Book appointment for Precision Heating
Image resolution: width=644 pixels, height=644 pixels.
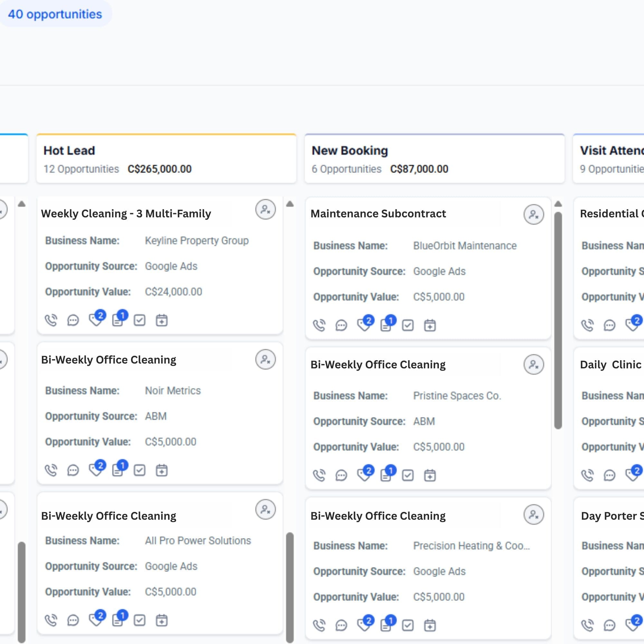click(430, 625)
